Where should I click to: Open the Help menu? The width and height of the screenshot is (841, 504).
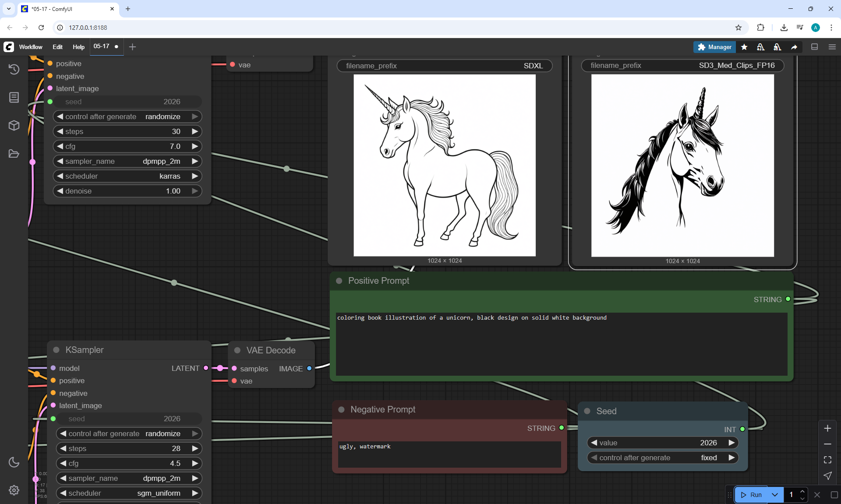[x=78, y=47]
